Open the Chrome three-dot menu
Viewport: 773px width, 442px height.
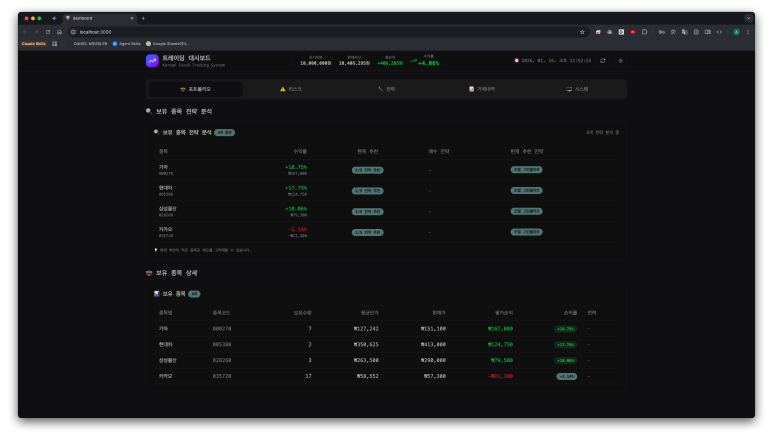coord(748,32)
